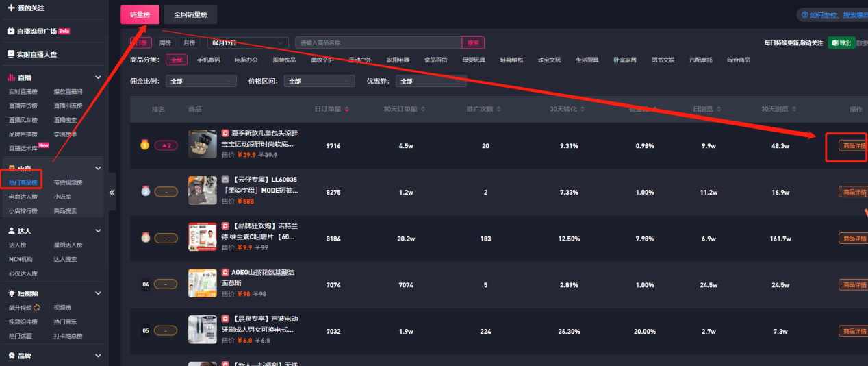Click the 30天订单量 sort arrows
Viewport: 868px width, 366px height.
click(422, 109)
